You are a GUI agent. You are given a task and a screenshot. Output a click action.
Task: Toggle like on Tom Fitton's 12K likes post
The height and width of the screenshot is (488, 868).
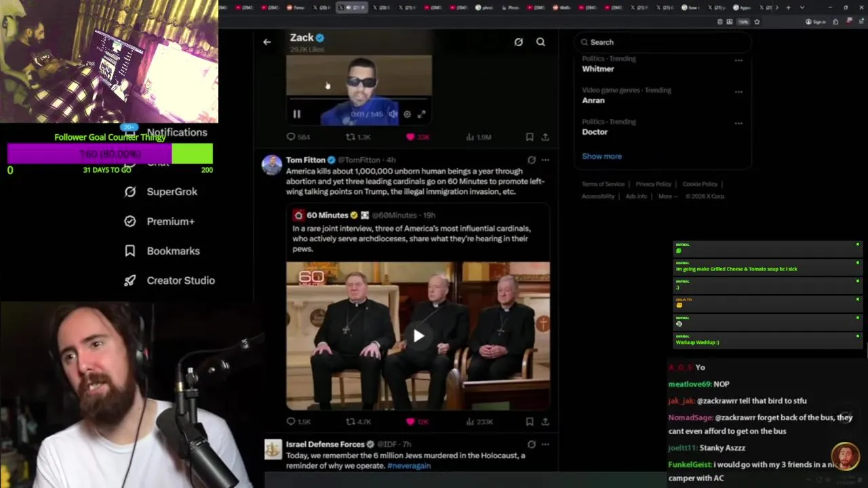click(417, 422)
